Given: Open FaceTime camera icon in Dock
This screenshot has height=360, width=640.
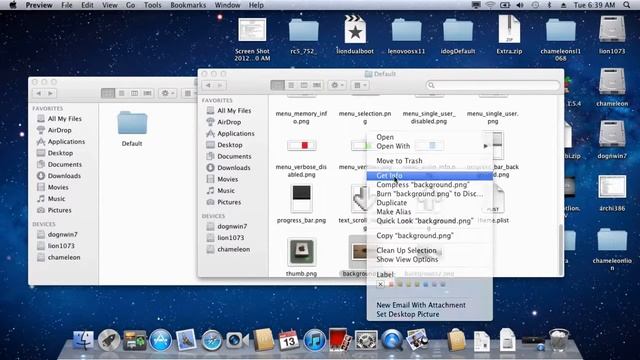Looking at the screenshot, I should click(x=237, y=340).
